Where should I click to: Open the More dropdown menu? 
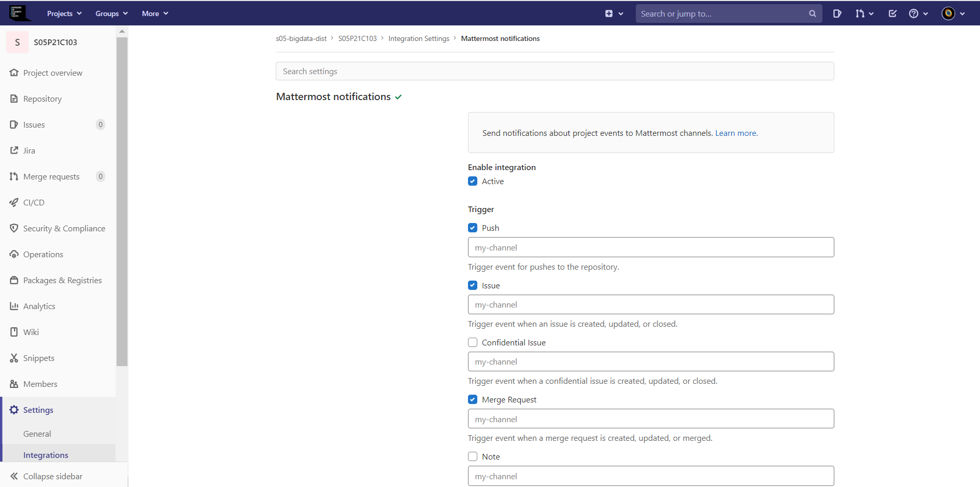155,13
